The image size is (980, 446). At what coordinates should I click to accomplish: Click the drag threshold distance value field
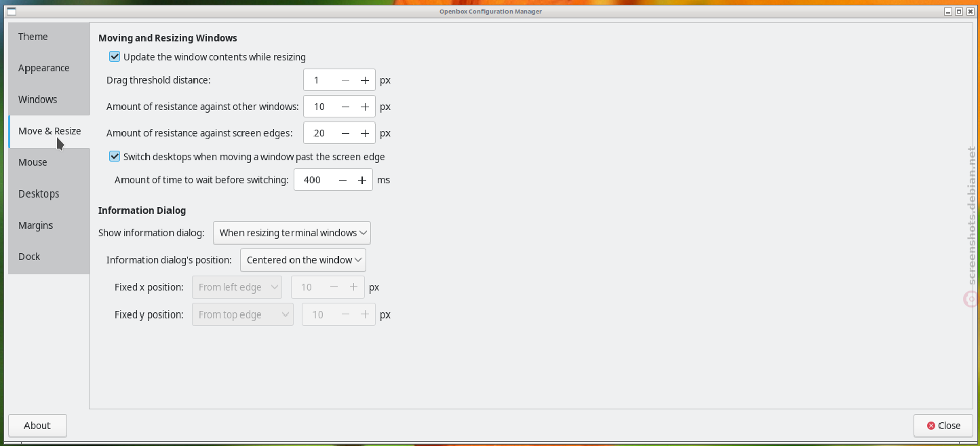click(x=320, y=80)
